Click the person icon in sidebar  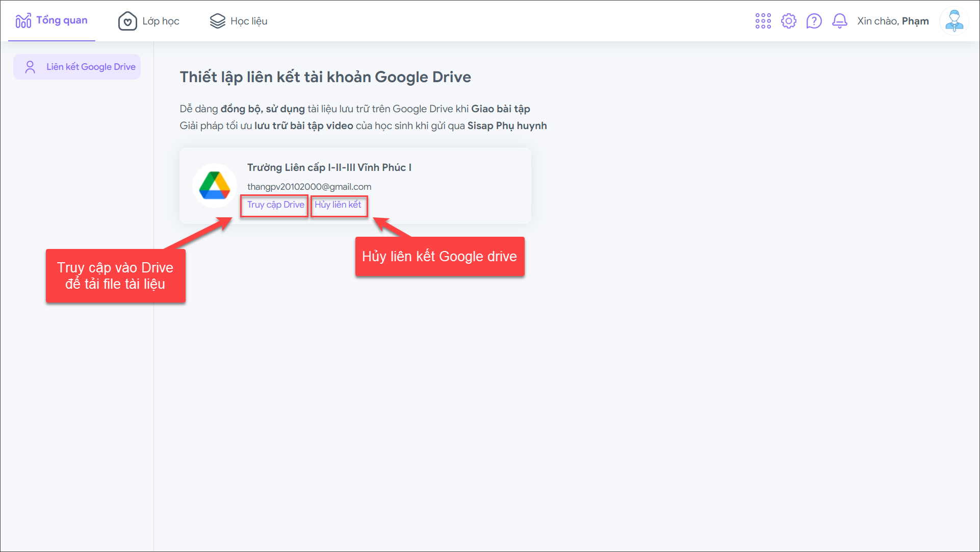pyautogui.click(x=30, y=67)
